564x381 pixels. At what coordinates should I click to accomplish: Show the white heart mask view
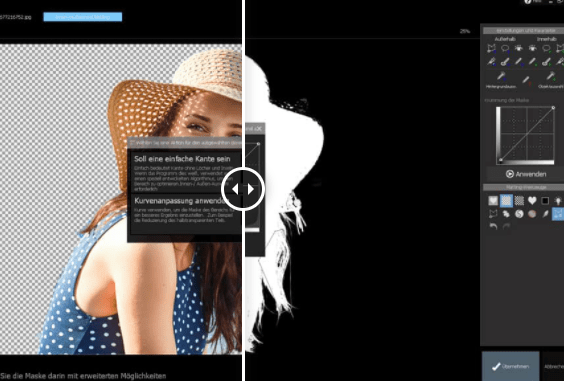point(532,201)
